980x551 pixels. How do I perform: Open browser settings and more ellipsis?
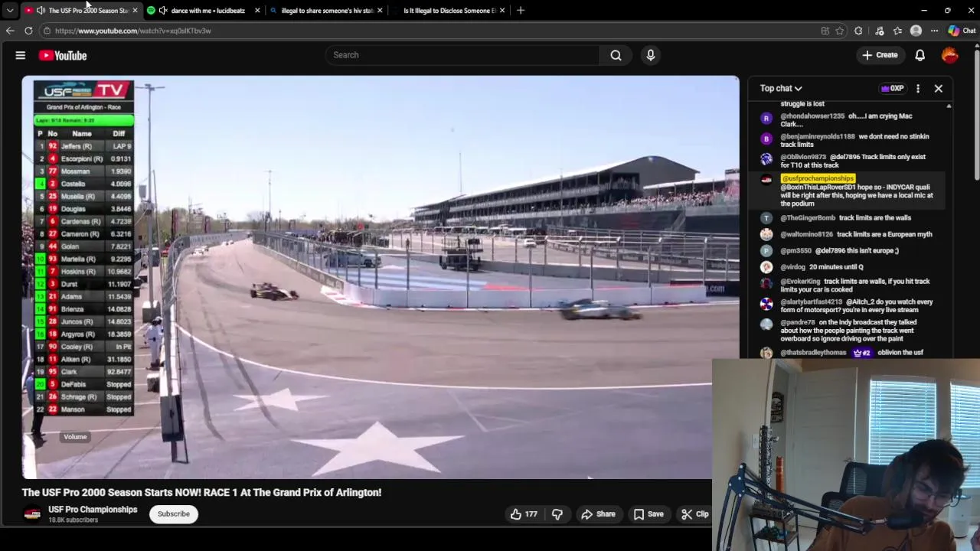pos(934,31)
